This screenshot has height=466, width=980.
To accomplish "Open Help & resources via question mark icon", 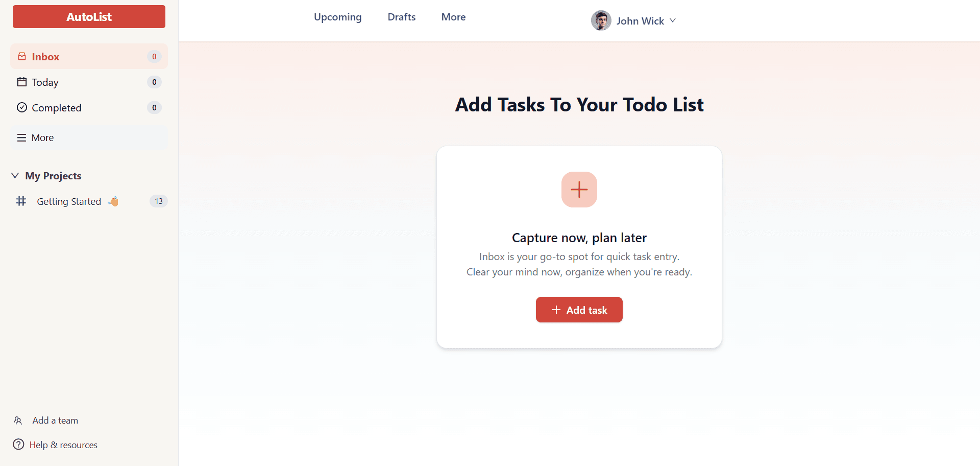I will point(18,445).
